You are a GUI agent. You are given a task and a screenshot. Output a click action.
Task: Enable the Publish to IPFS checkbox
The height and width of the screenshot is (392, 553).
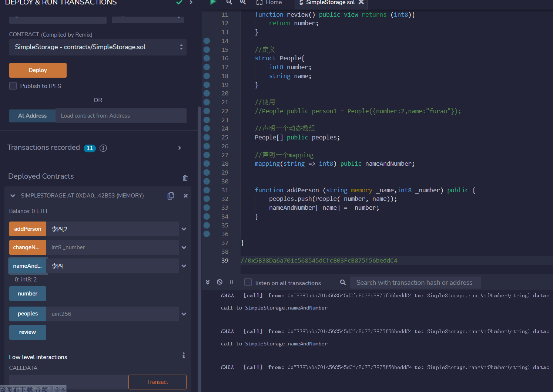coord(13,86)
